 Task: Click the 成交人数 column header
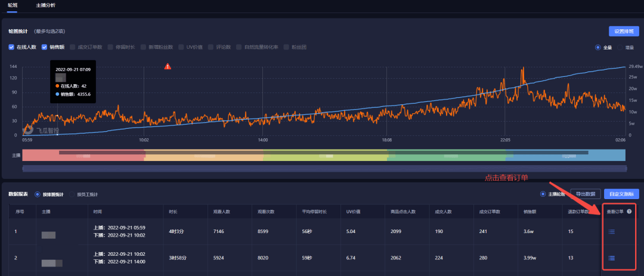(x=443, y=212)
